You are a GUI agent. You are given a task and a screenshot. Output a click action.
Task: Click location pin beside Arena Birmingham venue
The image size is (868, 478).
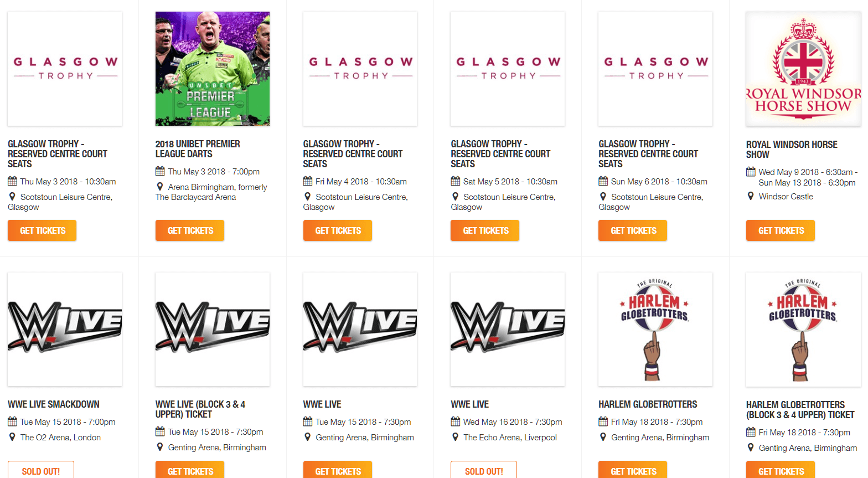[160, 187]
